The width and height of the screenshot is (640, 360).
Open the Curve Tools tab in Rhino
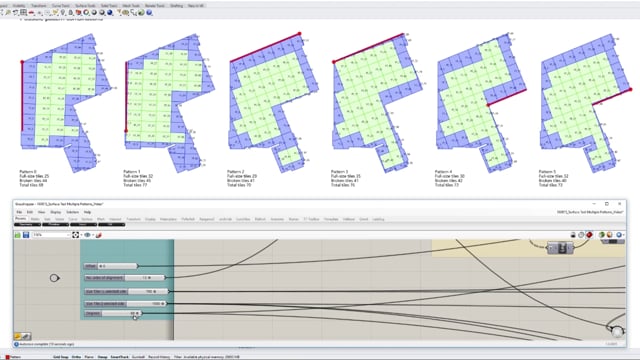click(62, 6)
